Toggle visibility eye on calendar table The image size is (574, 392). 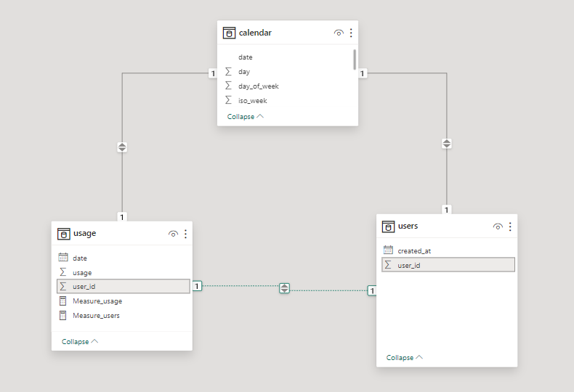click(x=339, y=33)
